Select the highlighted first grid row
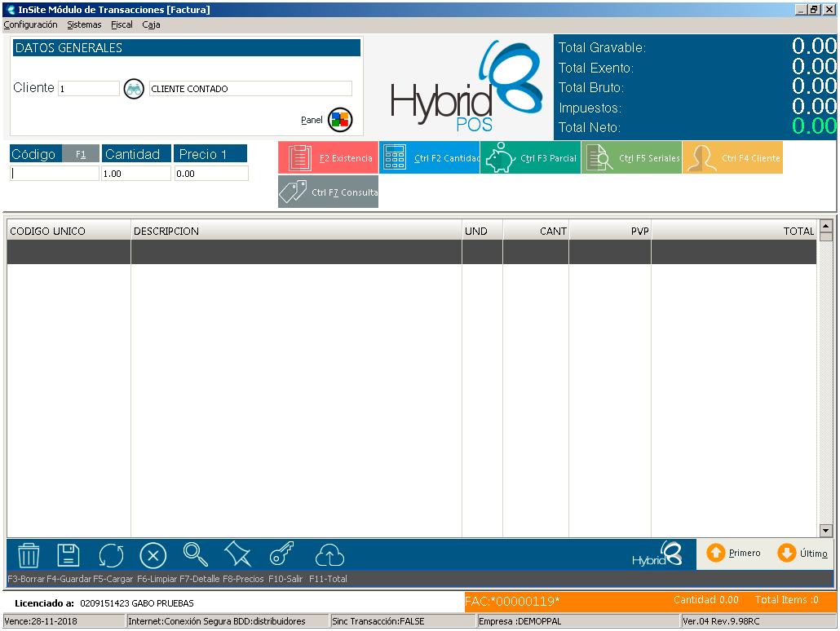The width and height of the screenshot is (840, 631). [411, 252]
